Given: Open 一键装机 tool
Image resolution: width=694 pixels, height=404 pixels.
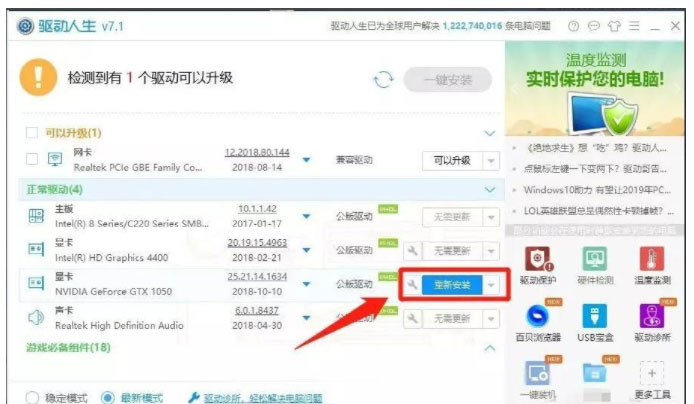Looking at the screenshot, I should 538,380.
